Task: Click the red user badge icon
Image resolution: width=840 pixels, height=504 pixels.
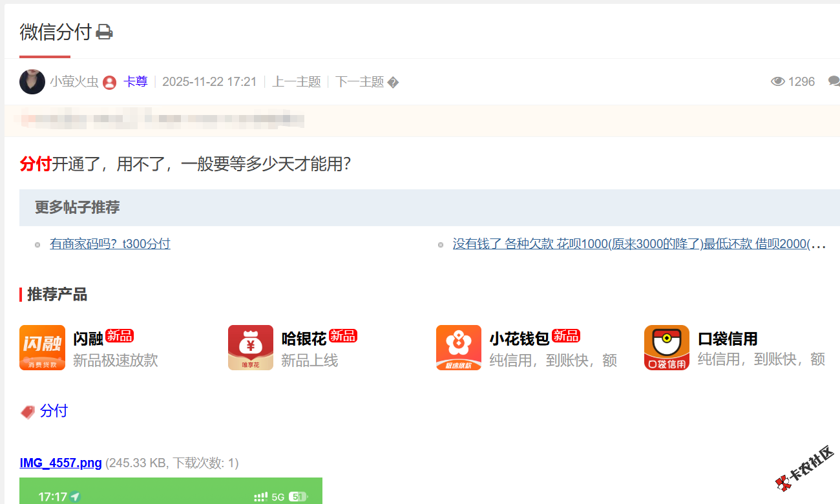Action: point(110,82)
